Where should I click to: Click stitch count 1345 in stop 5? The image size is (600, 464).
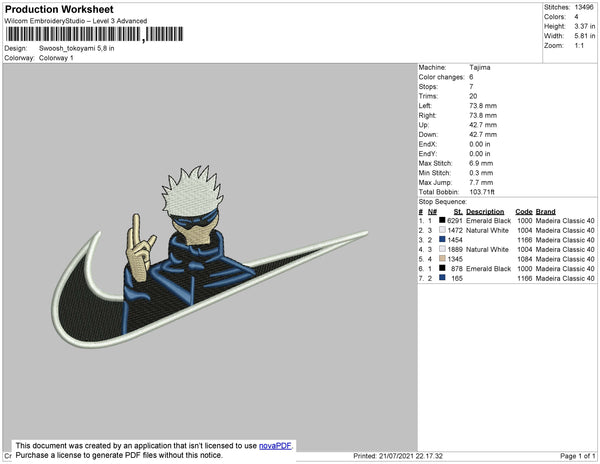(x=455, y=259)
